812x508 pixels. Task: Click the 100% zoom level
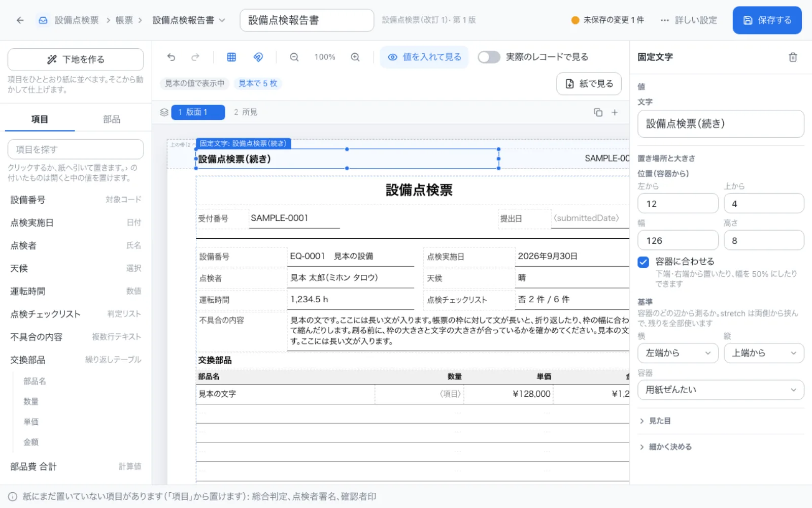pos(325,57)
